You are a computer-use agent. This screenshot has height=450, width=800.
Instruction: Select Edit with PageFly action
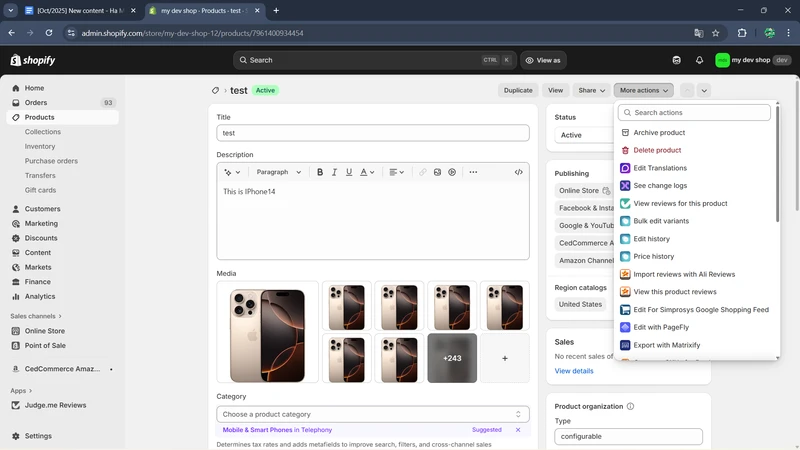pyautogui.click(x=694, y=327)
